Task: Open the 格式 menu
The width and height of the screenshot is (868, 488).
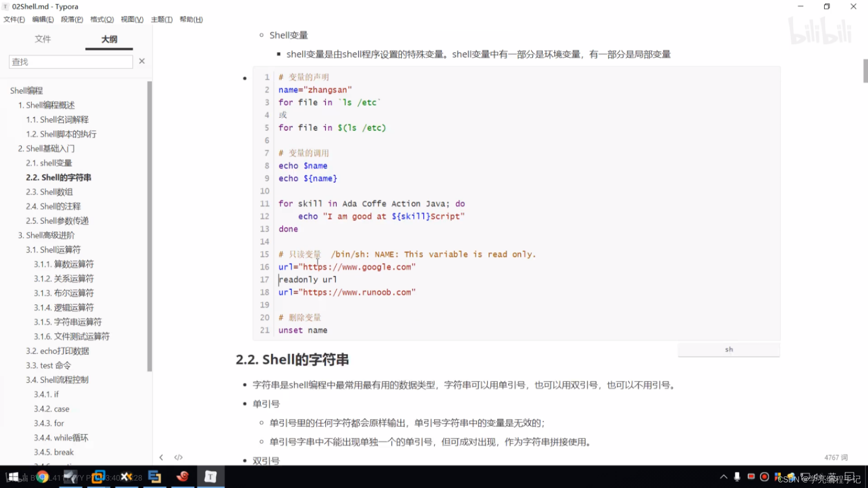Action: click(x=102, y=19)
